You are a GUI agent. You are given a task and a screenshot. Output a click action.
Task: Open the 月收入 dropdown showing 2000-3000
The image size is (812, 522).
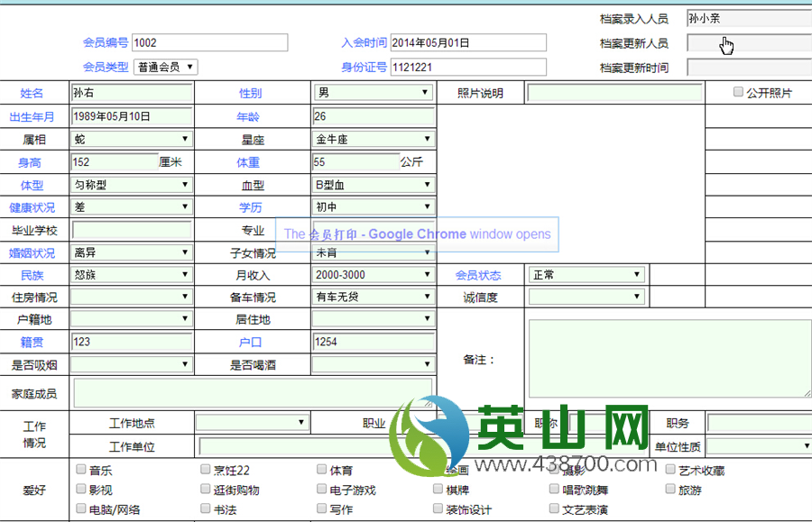[373, 275]
